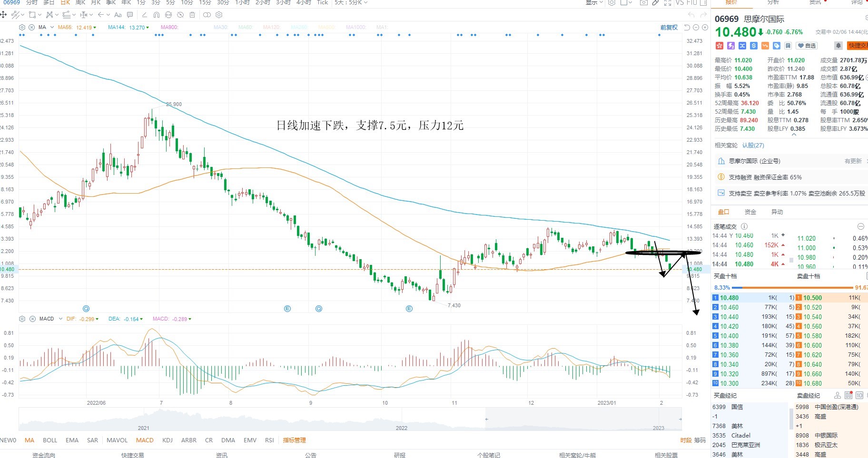
Task: Switch to the 周K weekly chart tab
Action: [x=80, y=2]
